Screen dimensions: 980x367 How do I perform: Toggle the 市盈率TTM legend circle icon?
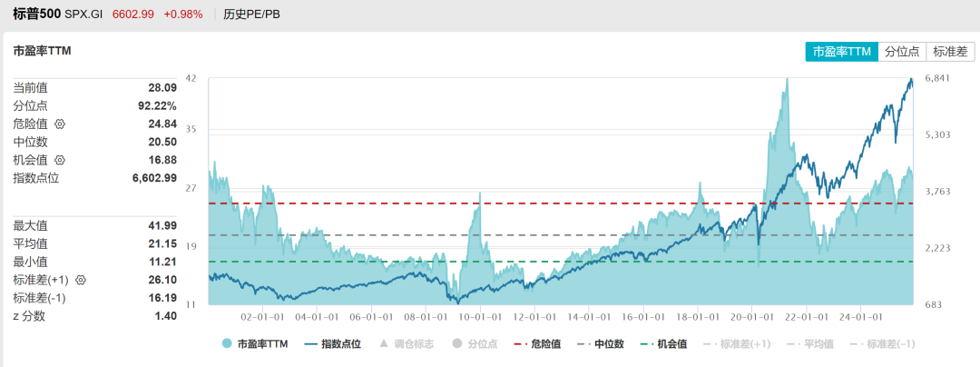tap(228, 344)
